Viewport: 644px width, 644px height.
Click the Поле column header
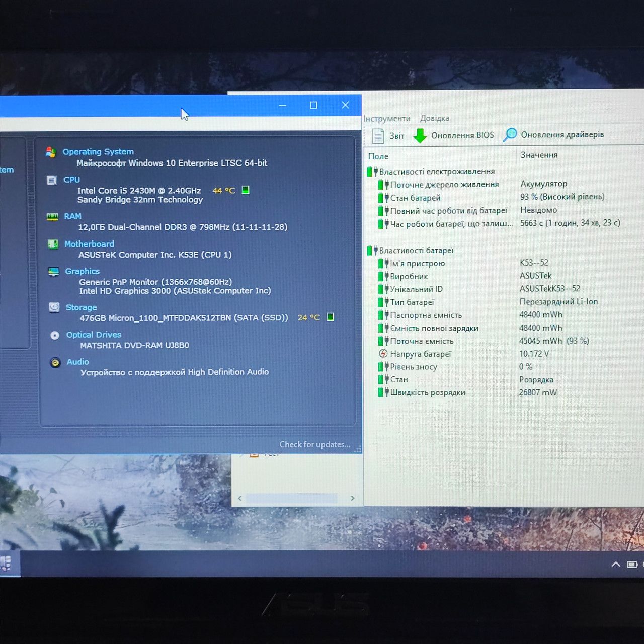pos(378,156)
